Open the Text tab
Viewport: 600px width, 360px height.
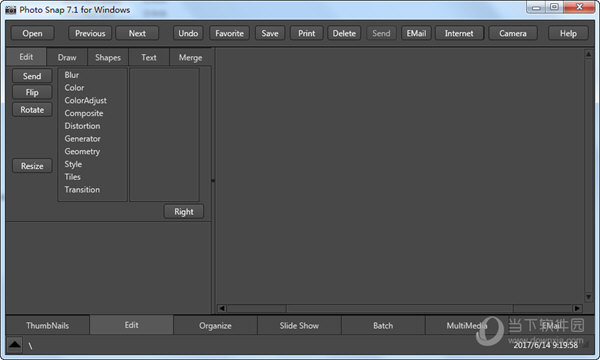(x=149, y=58)
